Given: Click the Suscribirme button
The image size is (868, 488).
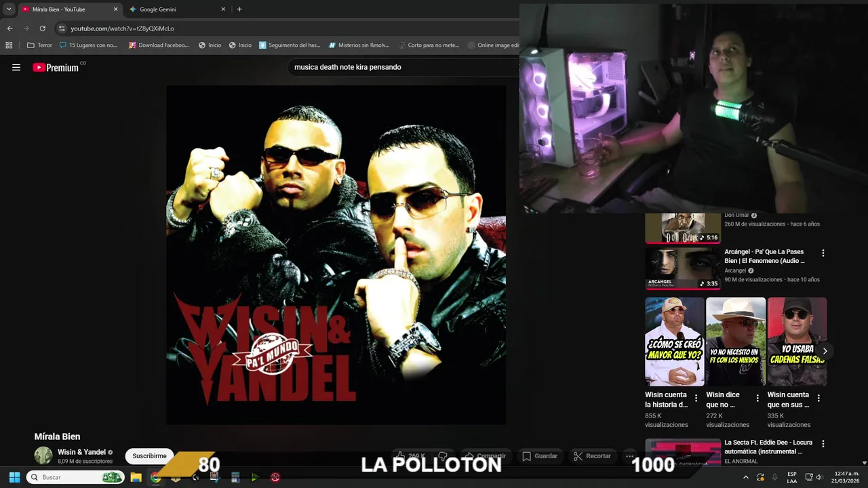Looking at the screenshot, I should pyautogui.click(x=149, y=456).
